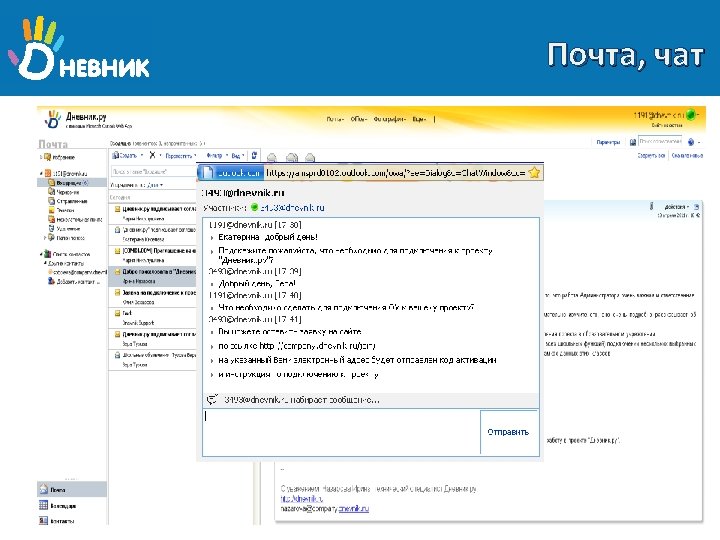Switch to the Contacts (Контакты) pane
The image size is (720, 540).
(x=72, y=521)
